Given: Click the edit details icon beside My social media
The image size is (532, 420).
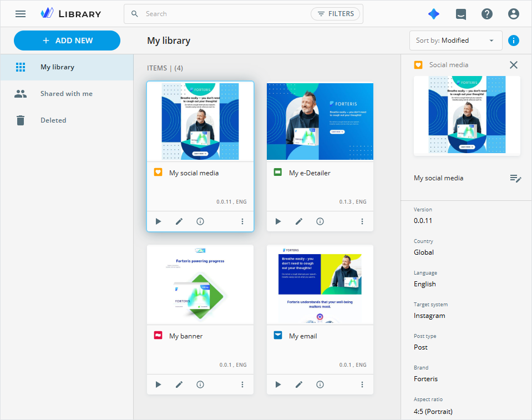Looking at the screenshot, I should tap(515, 178).
